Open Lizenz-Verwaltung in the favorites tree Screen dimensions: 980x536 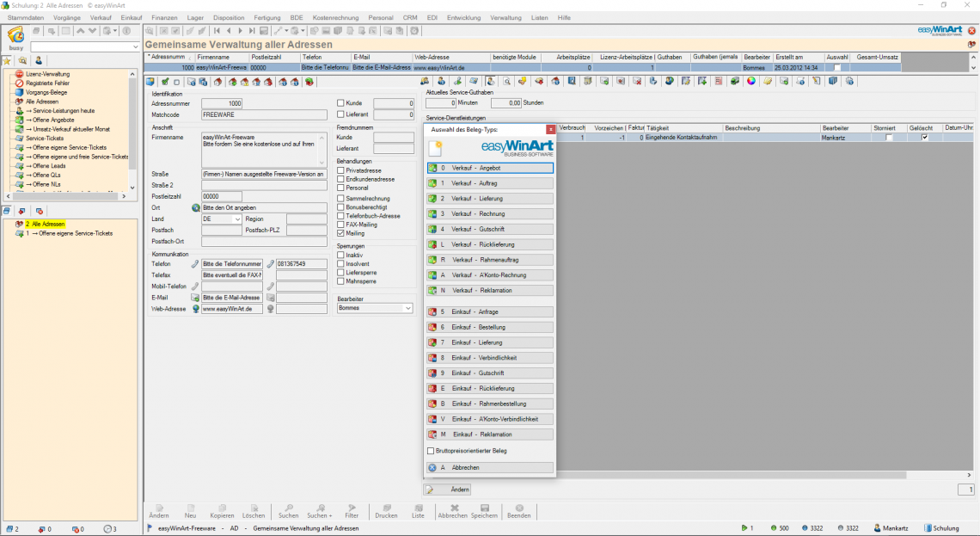tap(47, 74)
